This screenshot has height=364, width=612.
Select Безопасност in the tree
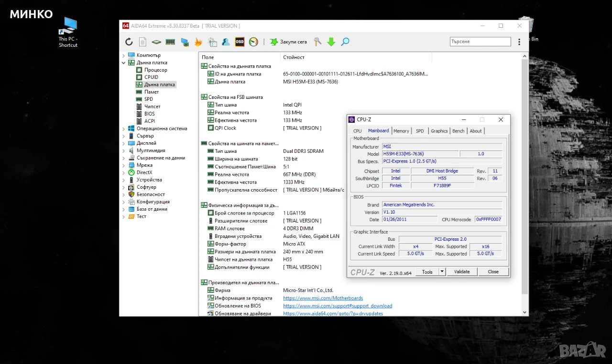151,194
